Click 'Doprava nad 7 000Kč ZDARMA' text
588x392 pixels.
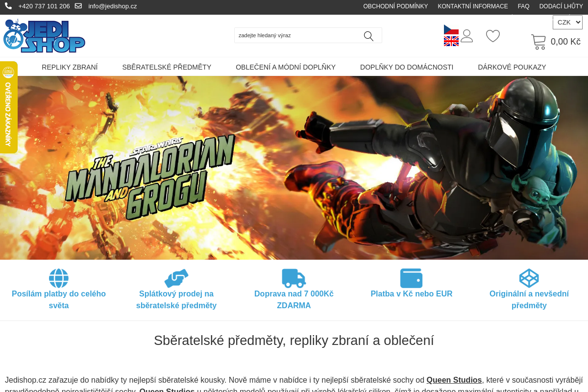pos(294,299)
